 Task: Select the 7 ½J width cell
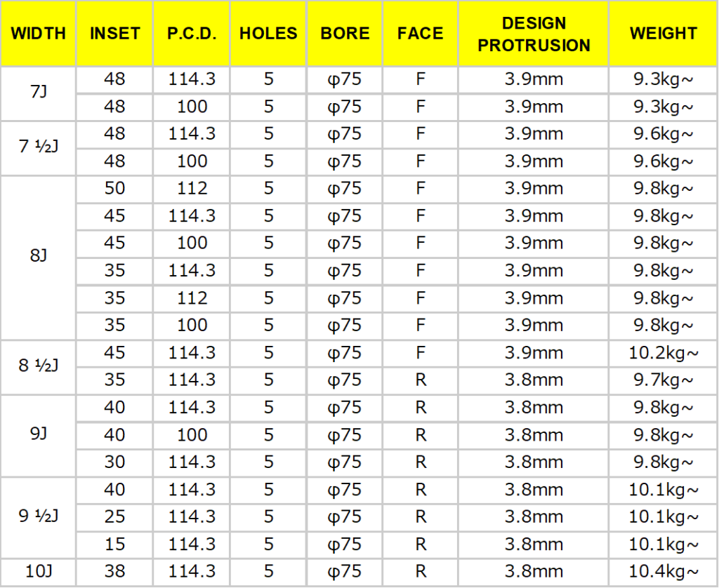38,149
